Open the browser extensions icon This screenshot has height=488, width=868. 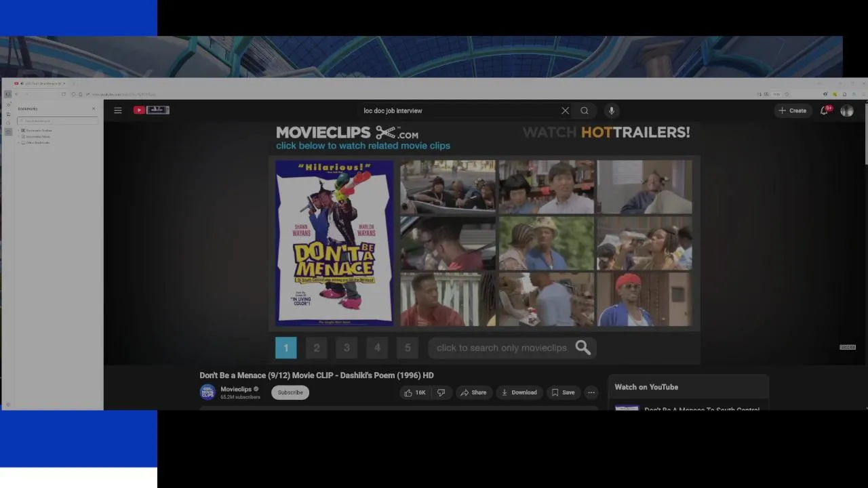[x=844, y=94]
